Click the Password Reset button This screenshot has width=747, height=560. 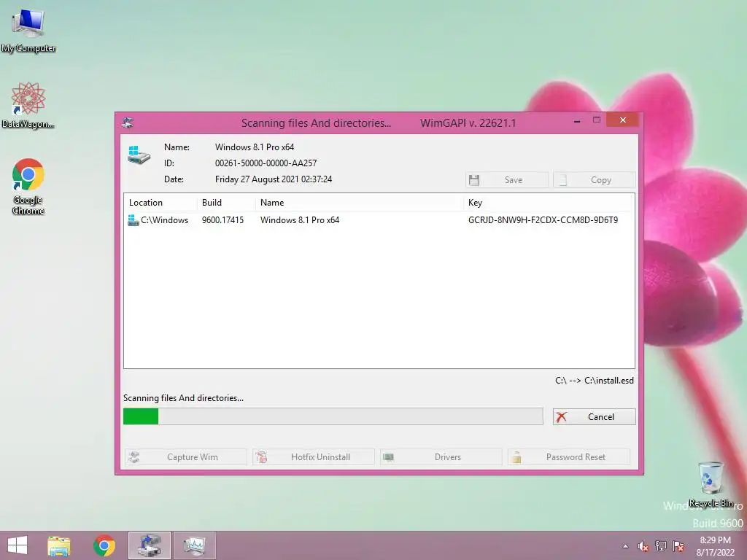[x=569, y=456]
